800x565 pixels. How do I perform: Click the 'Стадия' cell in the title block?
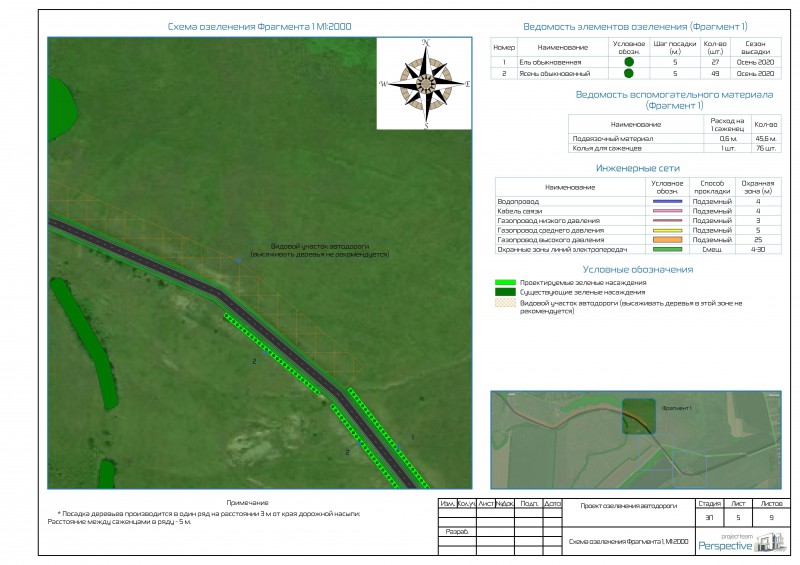point(709,503)
